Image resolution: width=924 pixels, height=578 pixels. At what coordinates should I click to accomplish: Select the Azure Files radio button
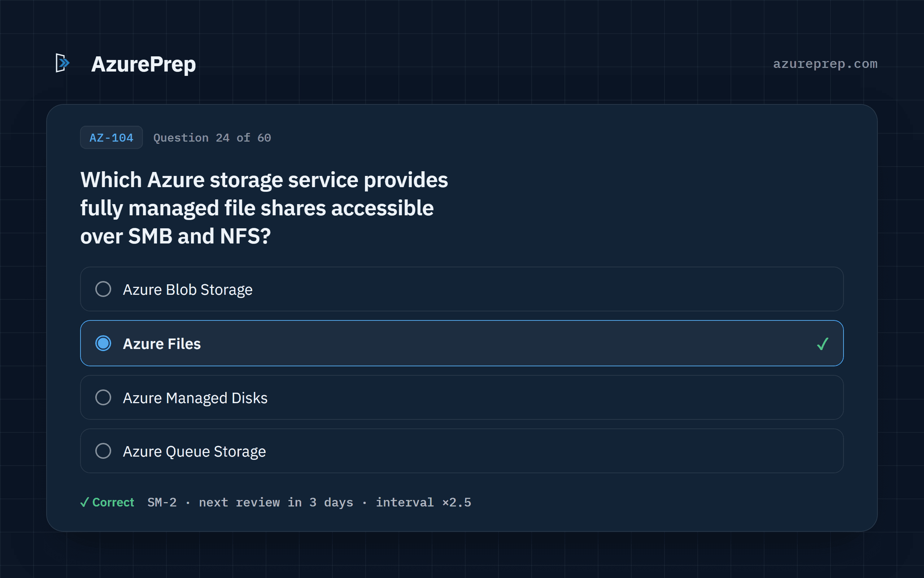coord(103,343)
